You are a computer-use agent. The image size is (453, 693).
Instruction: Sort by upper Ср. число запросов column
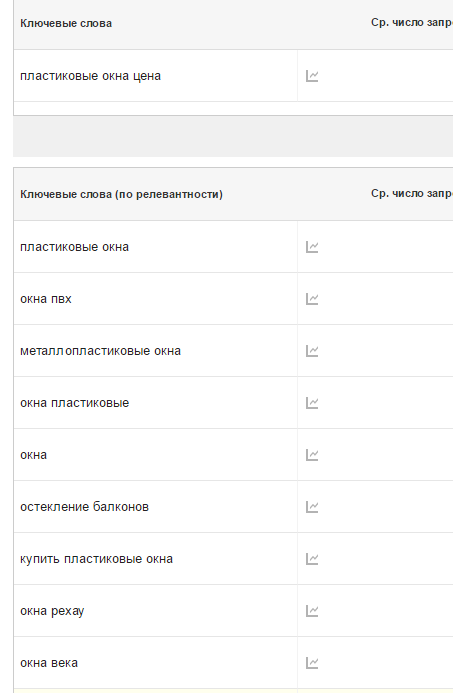pyautogui.click(x=412, y=23)
